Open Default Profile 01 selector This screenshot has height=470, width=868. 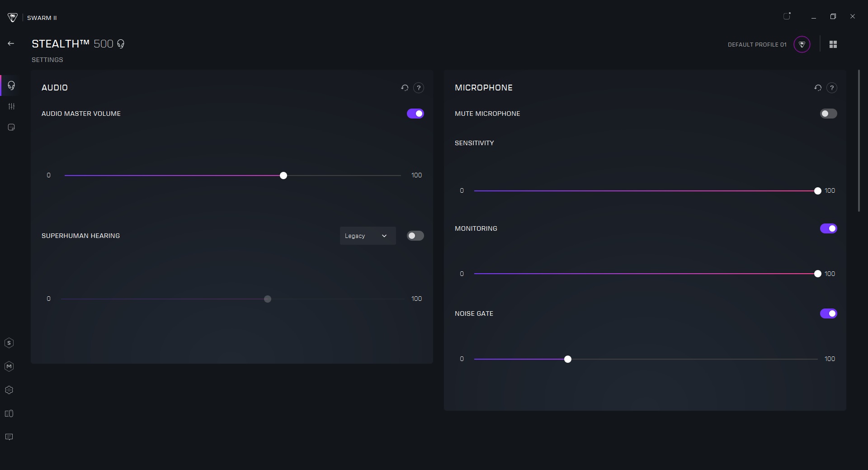[802, 44]
